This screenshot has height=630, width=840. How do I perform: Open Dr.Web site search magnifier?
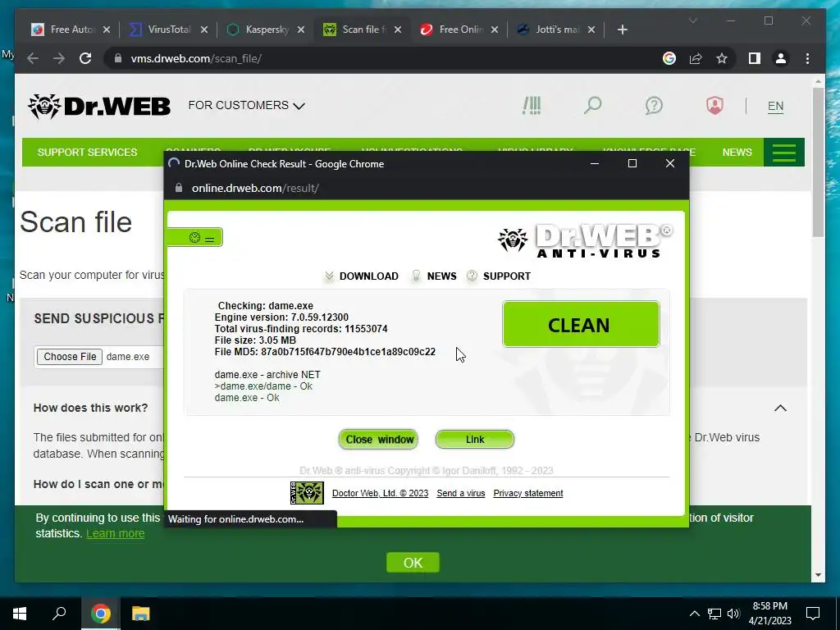[592, 105]
